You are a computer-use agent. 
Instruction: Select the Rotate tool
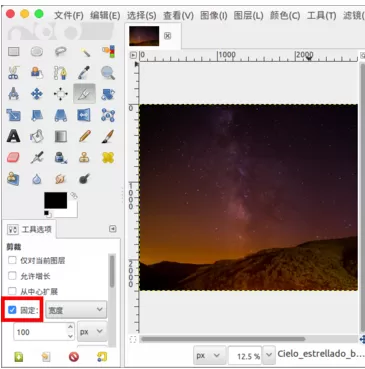tap(108, 94)
